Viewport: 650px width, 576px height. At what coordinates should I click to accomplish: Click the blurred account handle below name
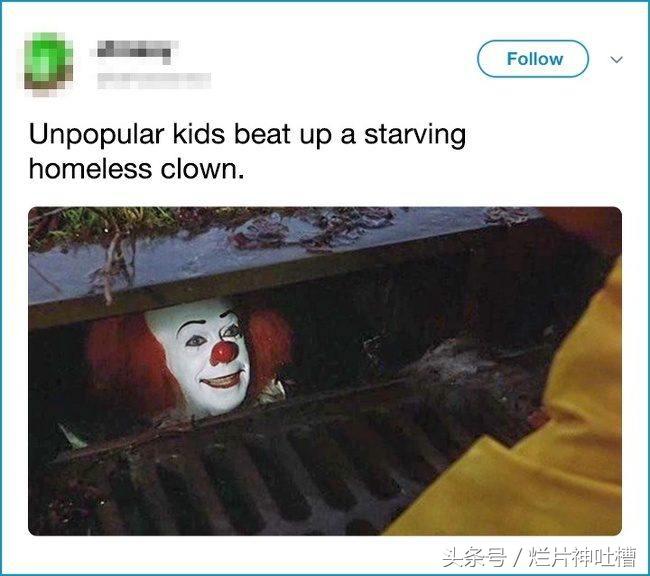[154, 81]
